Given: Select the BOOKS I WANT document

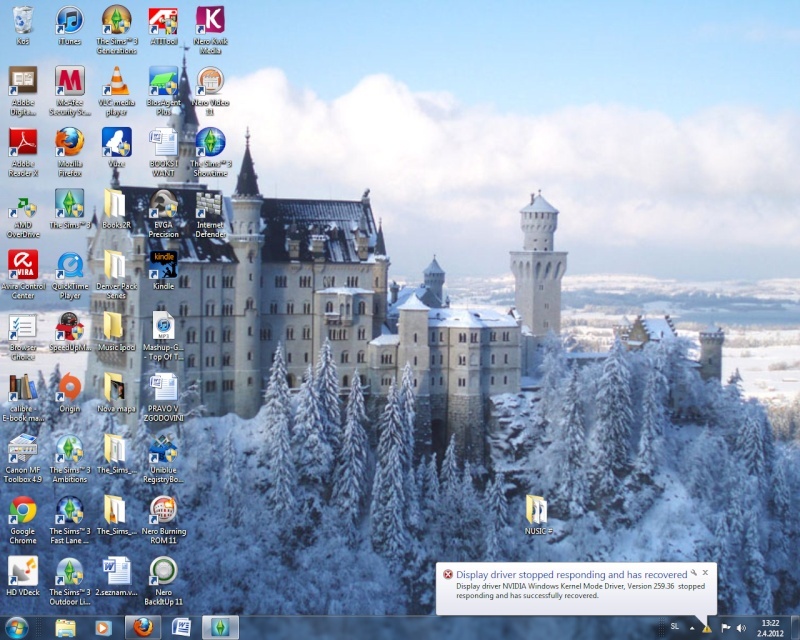Looking at the screenshot, I should 163,152.
